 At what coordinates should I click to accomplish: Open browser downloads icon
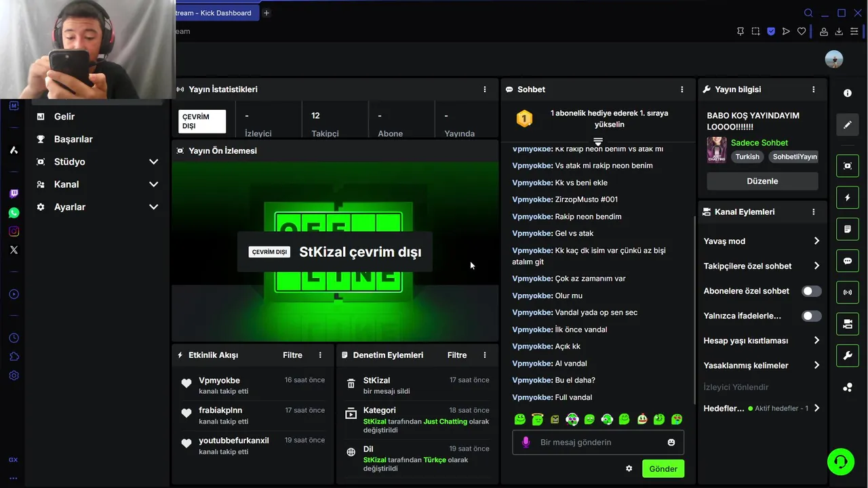pyautogui.click(x=839, y=31)
